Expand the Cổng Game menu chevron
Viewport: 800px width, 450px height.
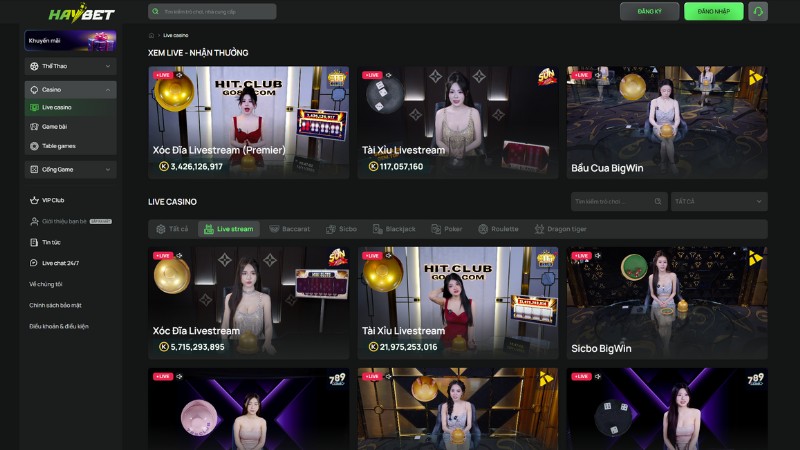pos(108,169)
